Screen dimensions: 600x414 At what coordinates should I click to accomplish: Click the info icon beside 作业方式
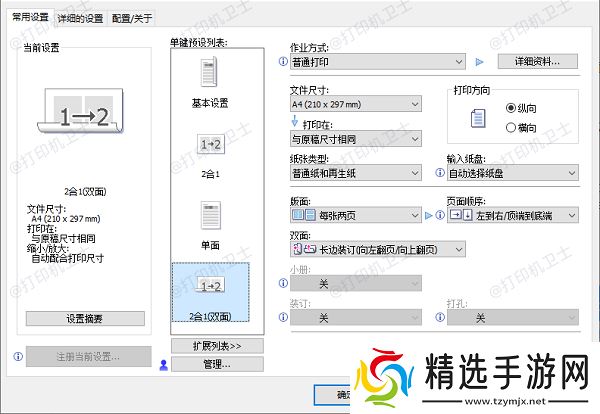(283, 61)
